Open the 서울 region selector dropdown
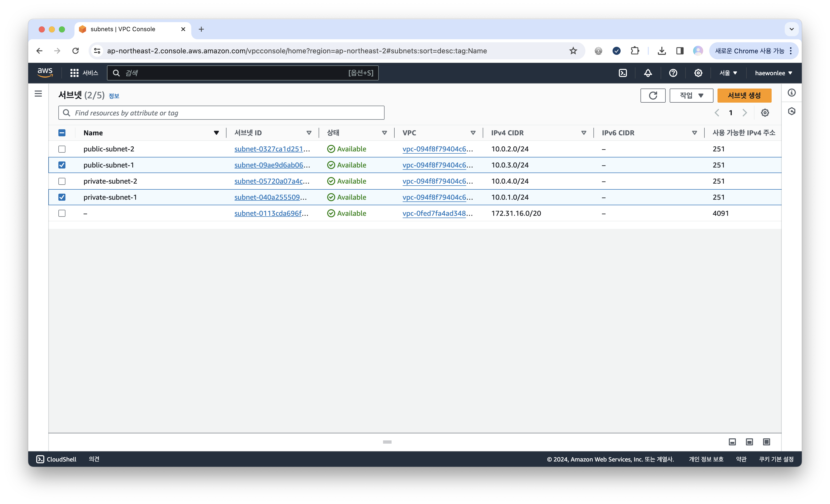 pyautogui.click(x=728, y=73)
